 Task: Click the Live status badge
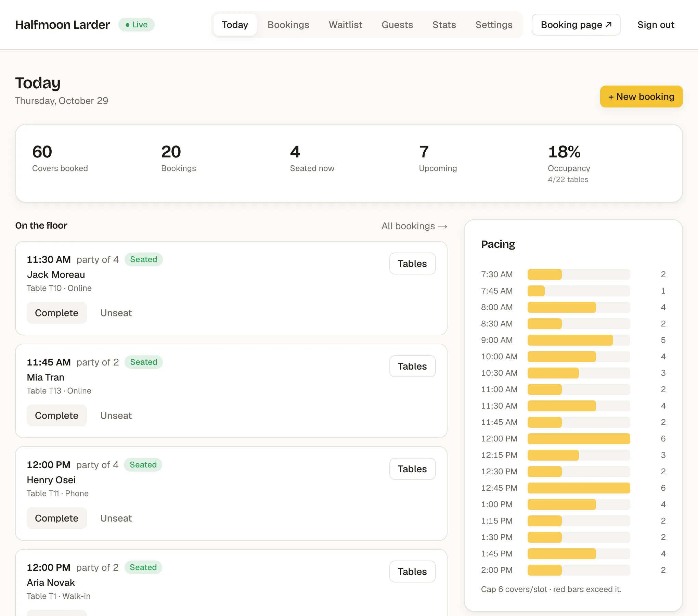pos(136,25)
